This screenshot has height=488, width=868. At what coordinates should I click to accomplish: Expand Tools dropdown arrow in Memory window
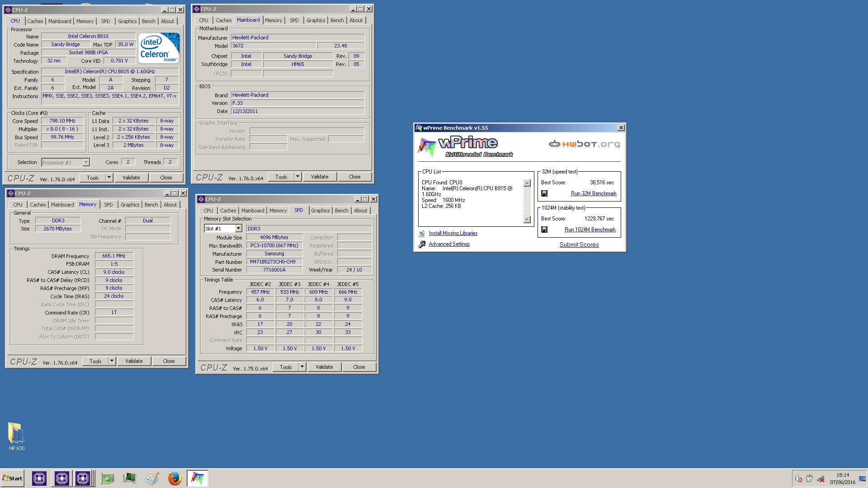click(x=112, y=361)
